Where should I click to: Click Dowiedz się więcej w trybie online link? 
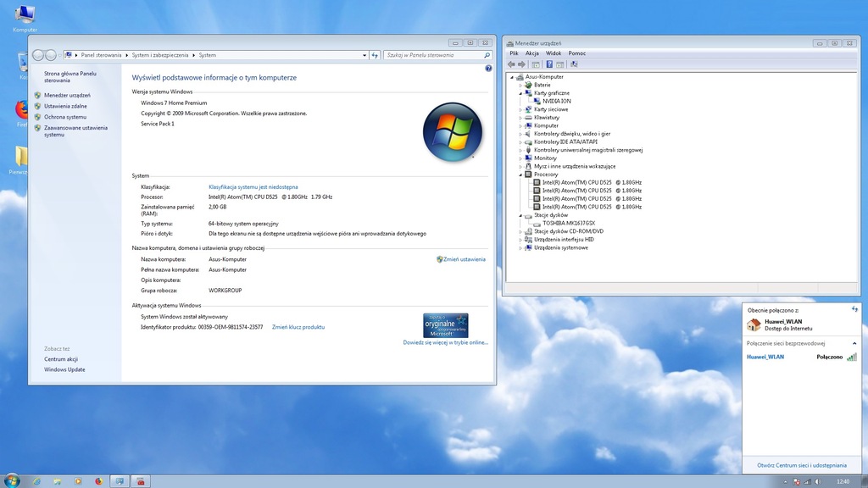(446, 342)
